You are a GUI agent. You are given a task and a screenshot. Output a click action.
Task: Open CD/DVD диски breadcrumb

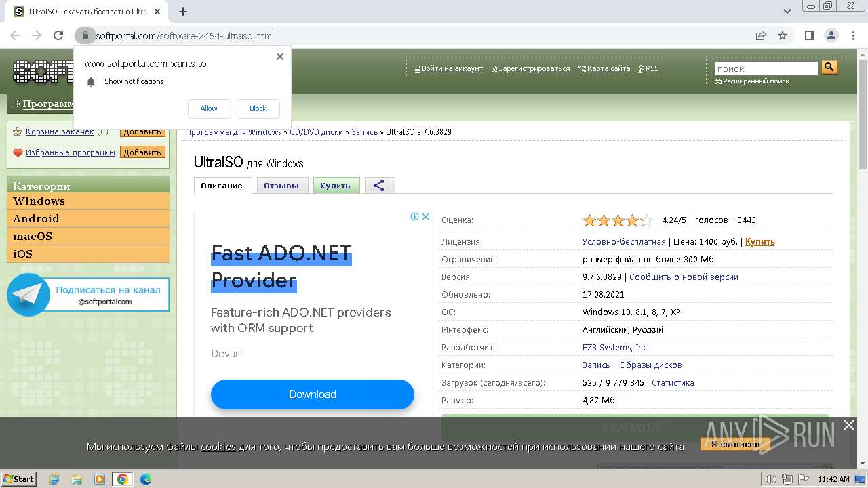click(316, 132)
